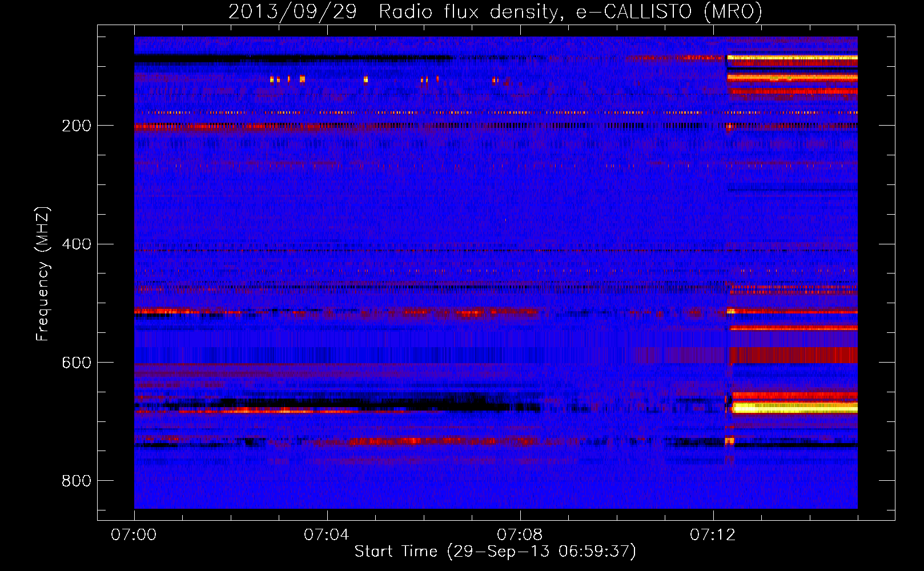Click the 400 frequency tick label

[x=77, y=244]
